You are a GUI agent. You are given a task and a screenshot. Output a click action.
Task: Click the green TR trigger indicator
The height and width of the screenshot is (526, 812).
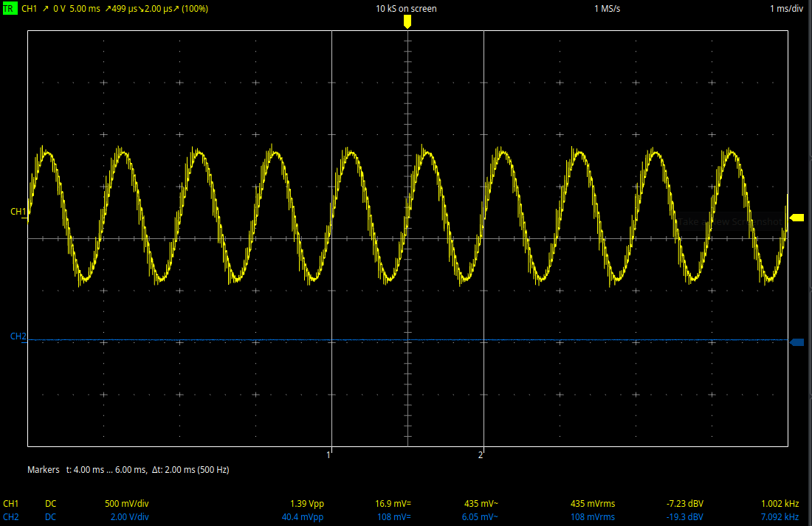[x=9, y=9]
